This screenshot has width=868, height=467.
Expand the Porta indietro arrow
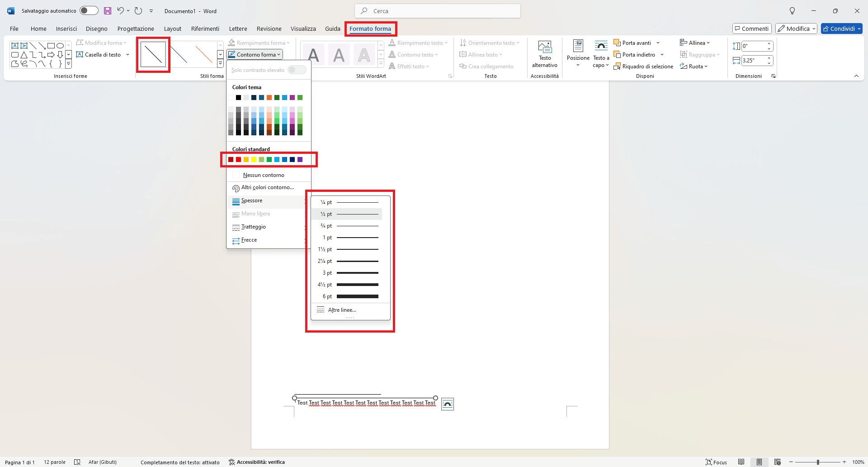(x=662, y=55)
